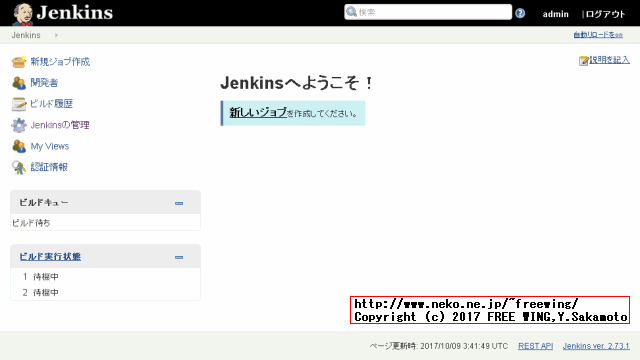Screen dimensions: 640x360
Task: Click the 新規ジョブ作成 icon
Action: [x=19, y=62]
